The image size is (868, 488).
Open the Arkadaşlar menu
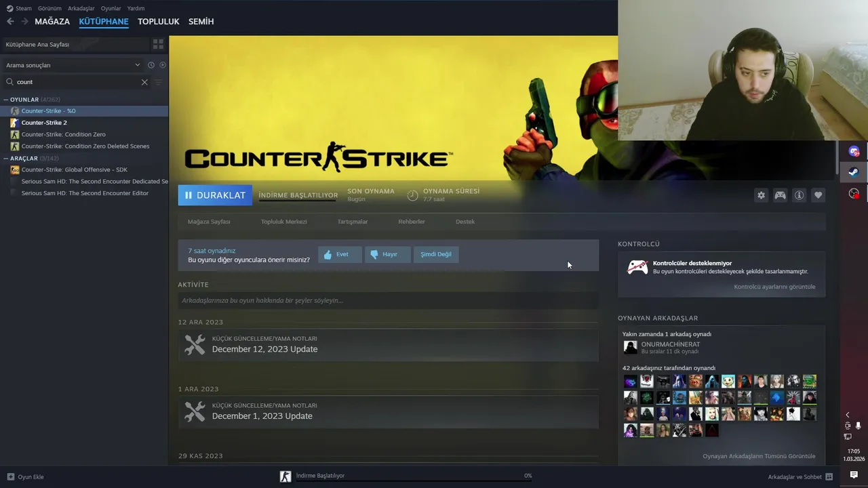[x=81, y=8]
